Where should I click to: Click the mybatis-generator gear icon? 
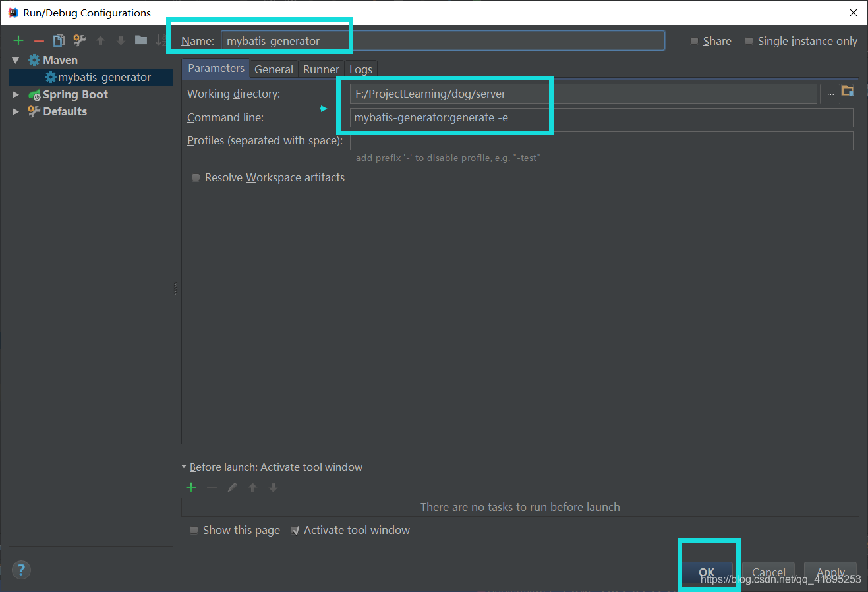click(51, 77)
